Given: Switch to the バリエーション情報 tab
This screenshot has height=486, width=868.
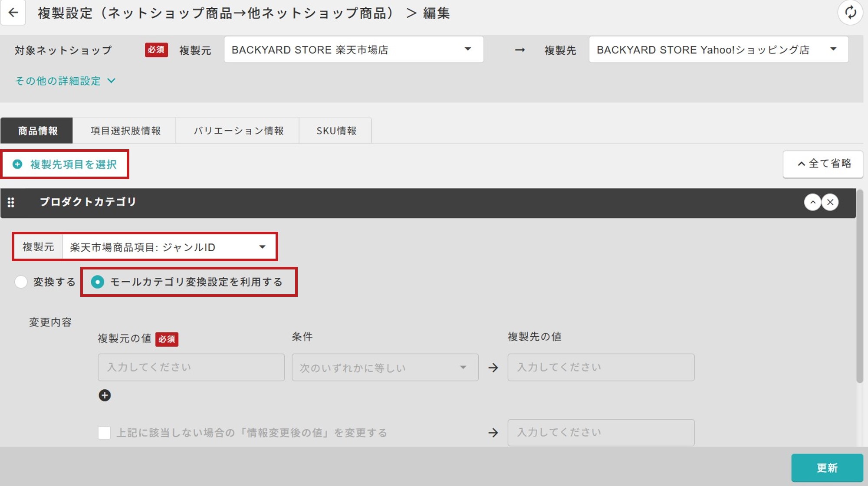Looking at the screenshot, I should click(x=238, y=131).
